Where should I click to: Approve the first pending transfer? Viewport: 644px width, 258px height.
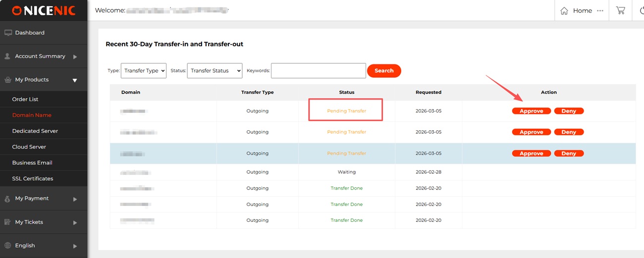tap(531, 111)
